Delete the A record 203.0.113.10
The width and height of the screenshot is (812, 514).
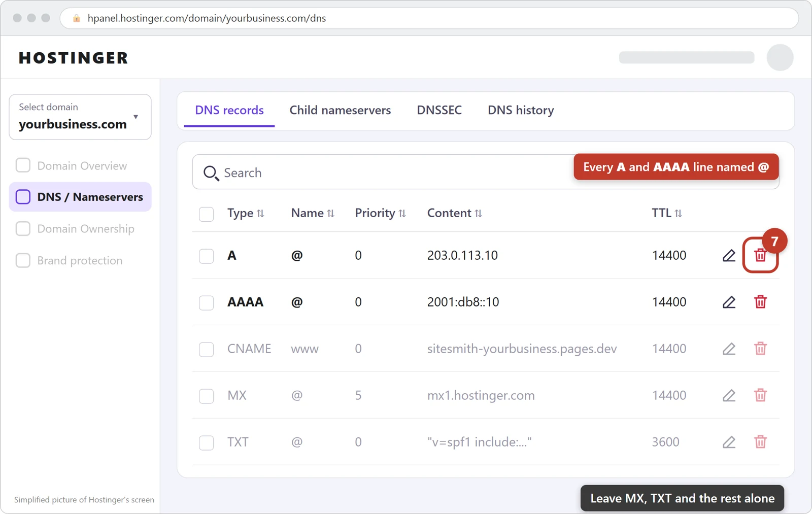pyautogui.click(x=760, y=255)
